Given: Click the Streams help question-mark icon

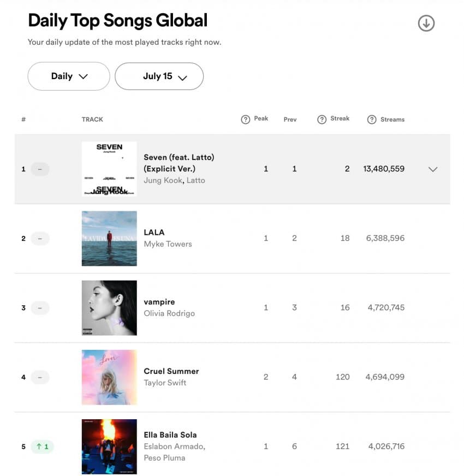Looking at the screenshot, I should click(372, 120).
